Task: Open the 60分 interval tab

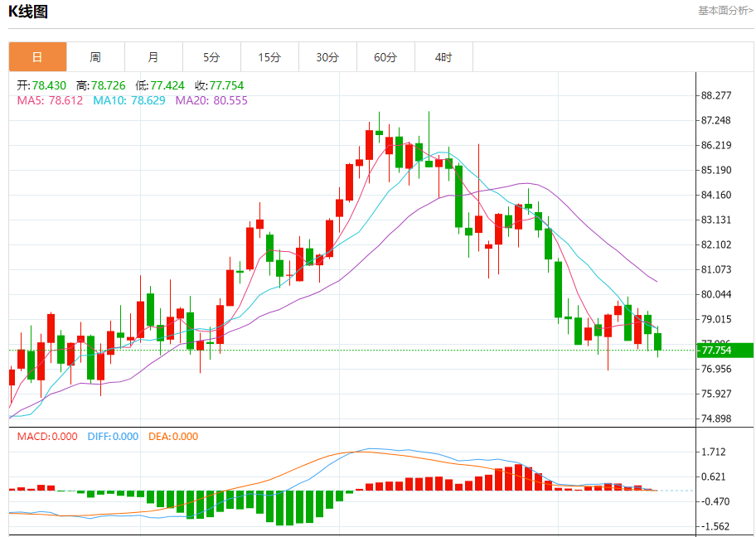Action: pos(385,57)
